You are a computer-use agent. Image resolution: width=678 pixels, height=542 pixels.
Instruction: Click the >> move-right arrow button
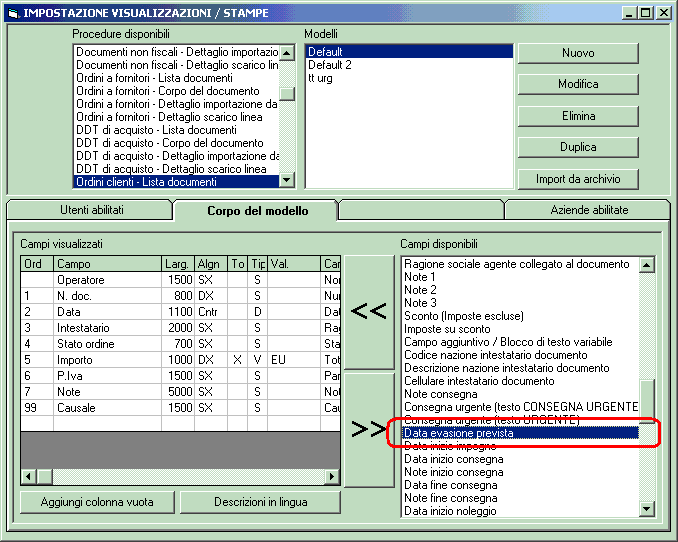pyautogui.click(x=369, y=430)
